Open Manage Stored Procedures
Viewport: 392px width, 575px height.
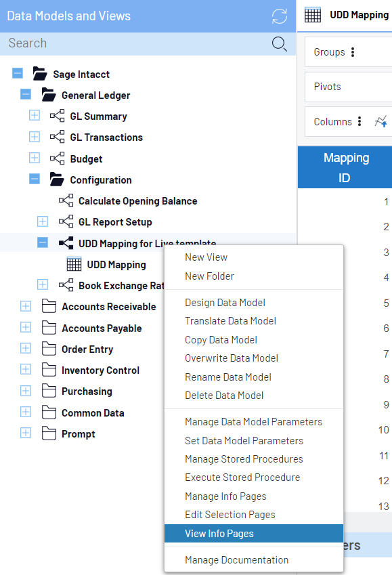point(254,459)
